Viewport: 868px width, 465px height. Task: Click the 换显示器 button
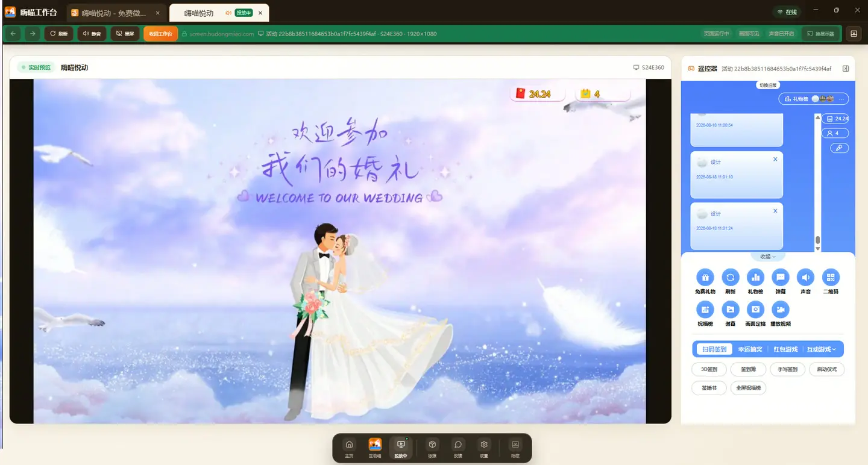pos(821,34)
